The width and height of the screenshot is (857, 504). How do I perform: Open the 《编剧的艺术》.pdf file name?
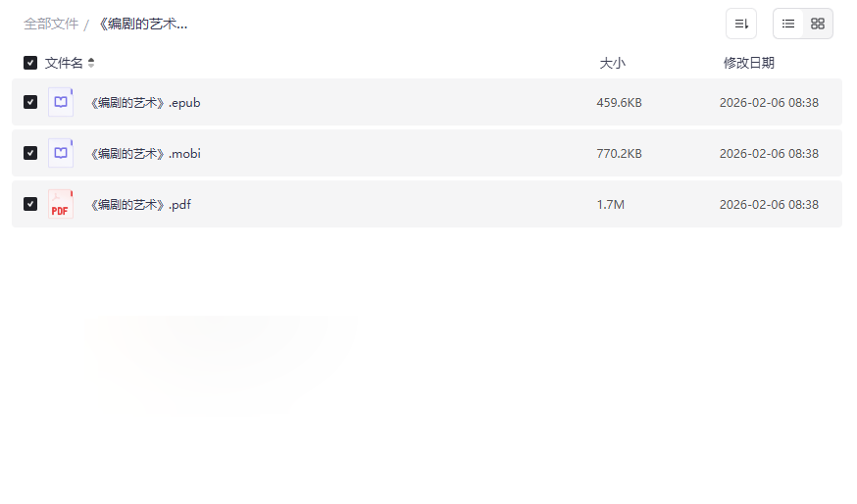pos(140,204)
